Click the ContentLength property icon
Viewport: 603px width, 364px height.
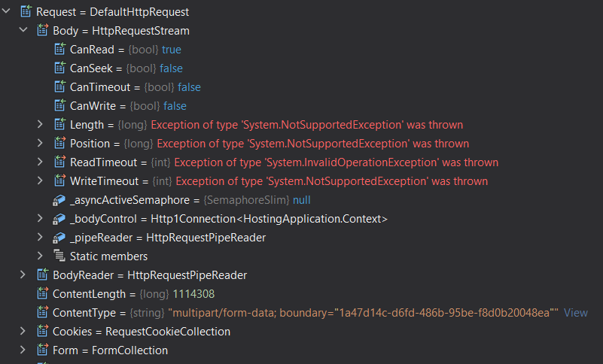pos(42,293)
